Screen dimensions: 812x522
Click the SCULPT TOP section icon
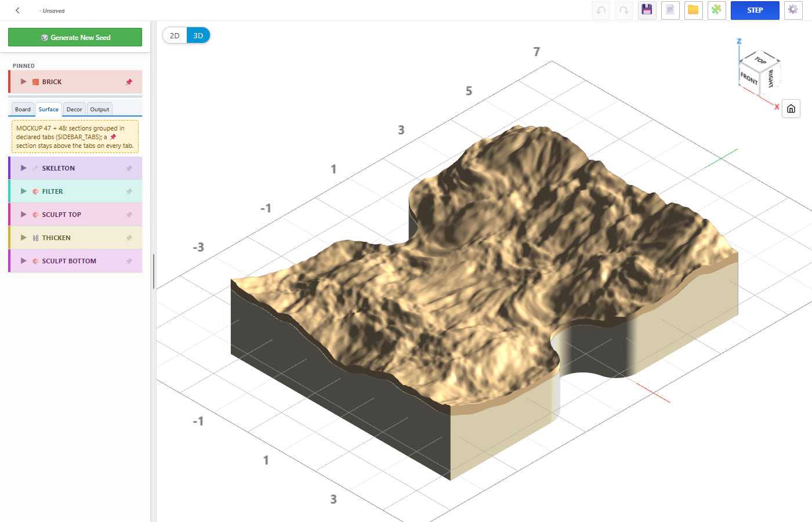(x=36, y=215)
